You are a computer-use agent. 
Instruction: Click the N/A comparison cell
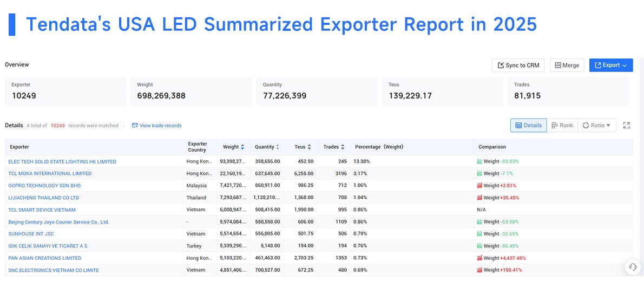click(481, 210)
